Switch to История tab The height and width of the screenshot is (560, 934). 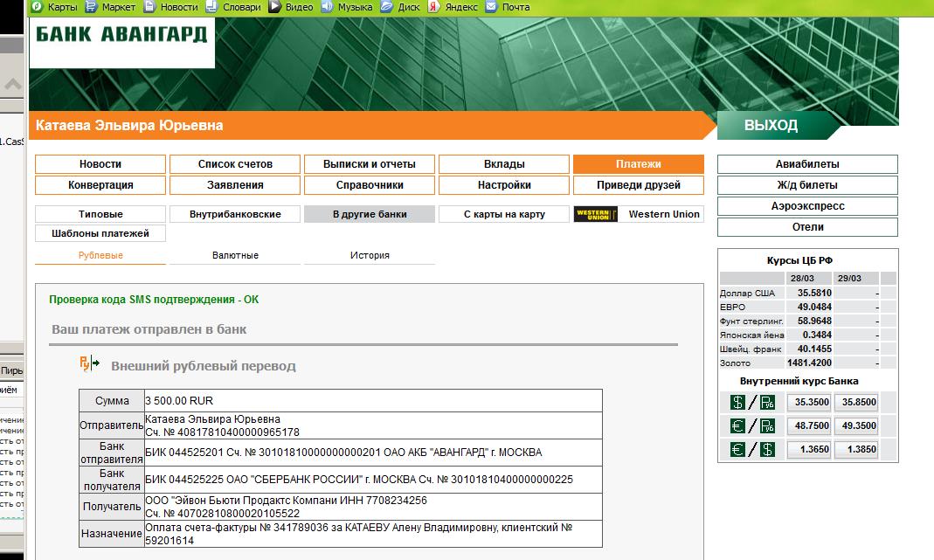[370, 255]
